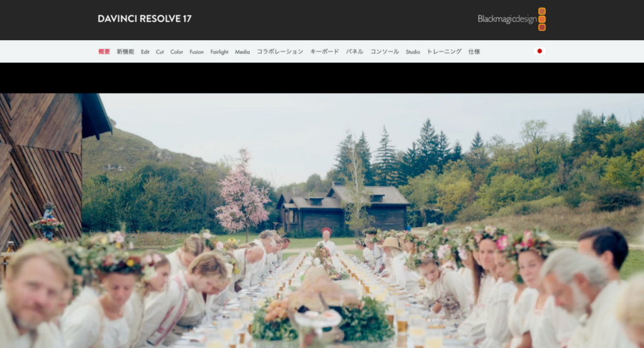Go to コラボレーション collaboration page

point(280,52)
